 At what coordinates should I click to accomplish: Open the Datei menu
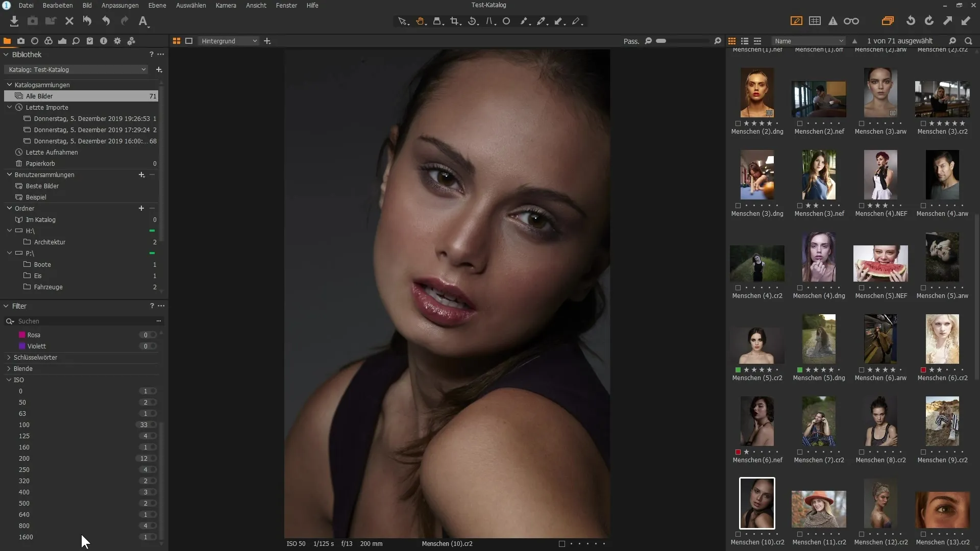coord(26,5)
